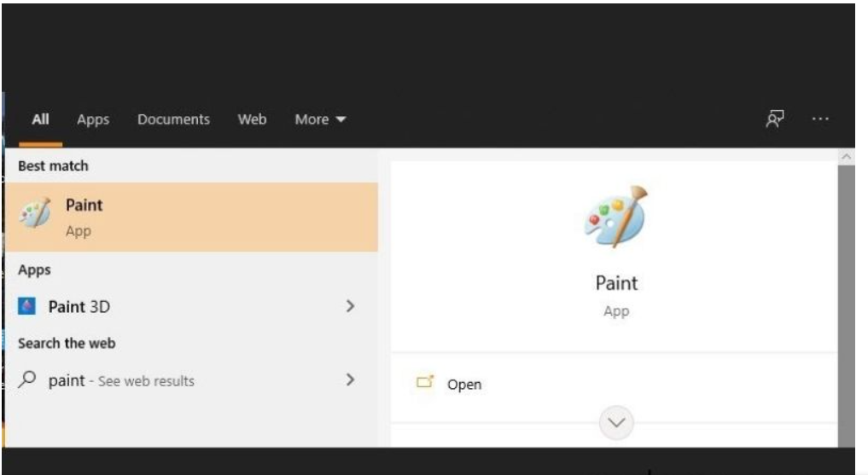Viewport: 868px width, 475px height.
Task: Expand more actions with circular down chevron
Action: tap(616, 422)
